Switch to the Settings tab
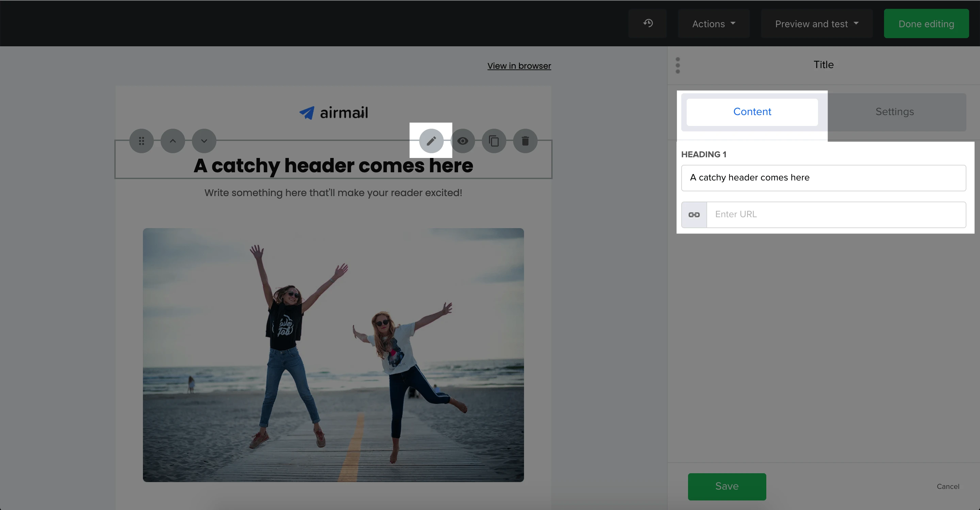This screenshot has height=510, width=980. coord(894,112)
